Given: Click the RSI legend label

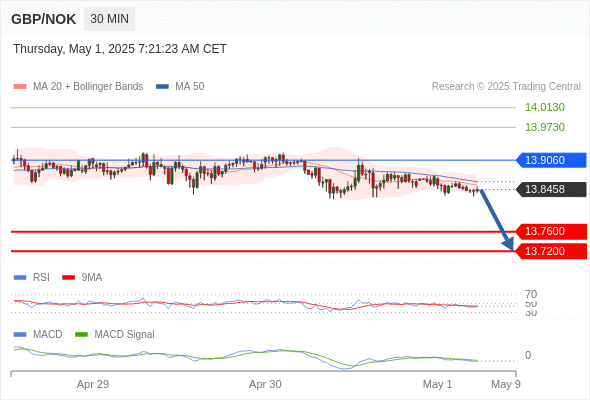Looking at the screenshot, I should pyautogui.click(x=41, y=278).
